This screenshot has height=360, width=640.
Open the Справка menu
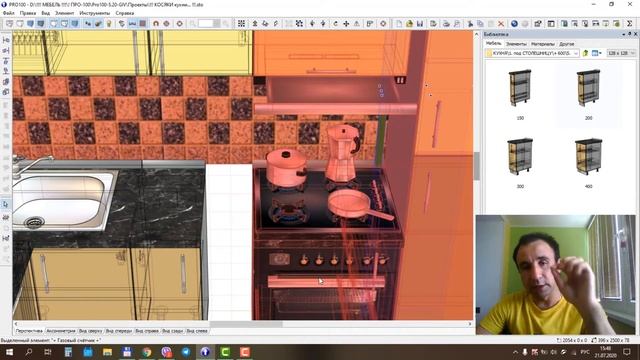(x=124, y=13)
